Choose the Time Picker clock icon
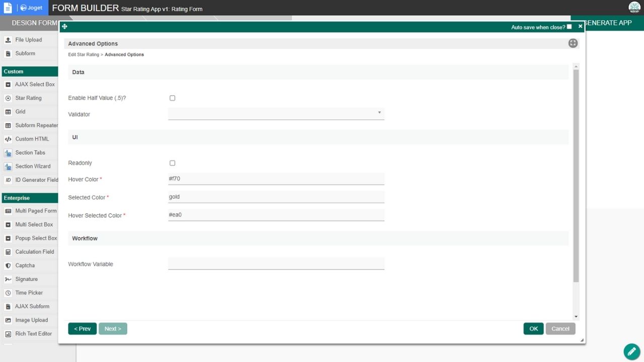 click(x=8, y=293)
